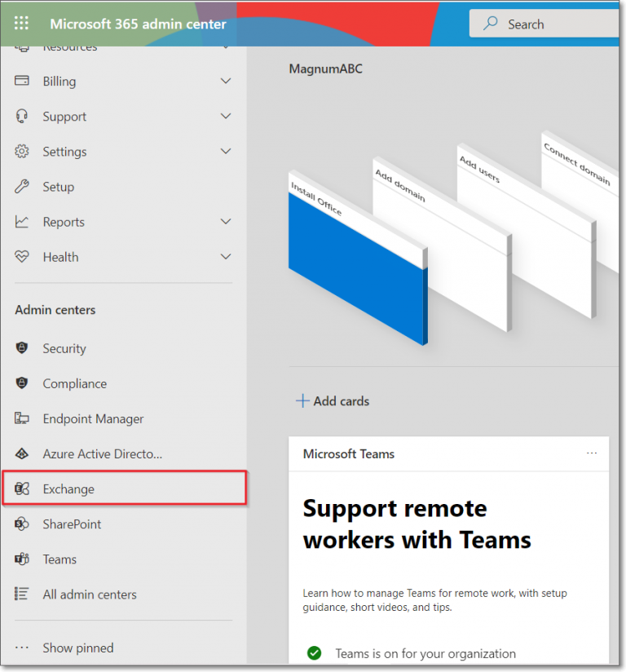Click the SharePoint icon

point(22,524)
